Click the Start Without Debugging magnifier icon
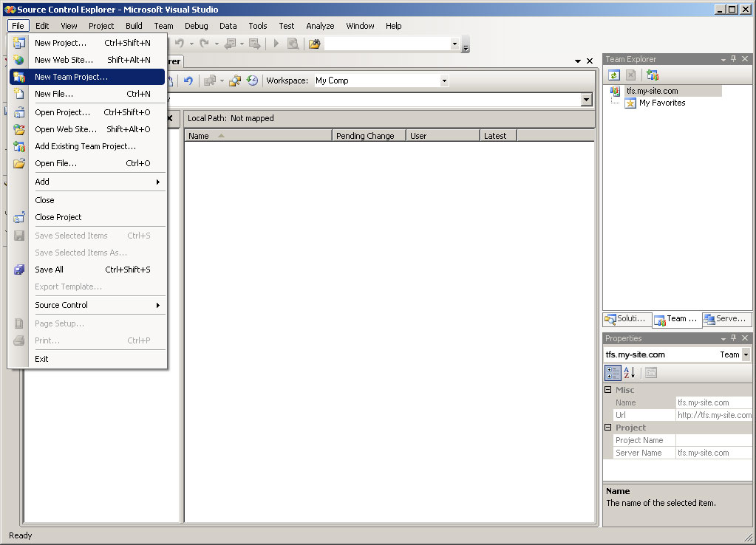 click(x=293, y=44)
